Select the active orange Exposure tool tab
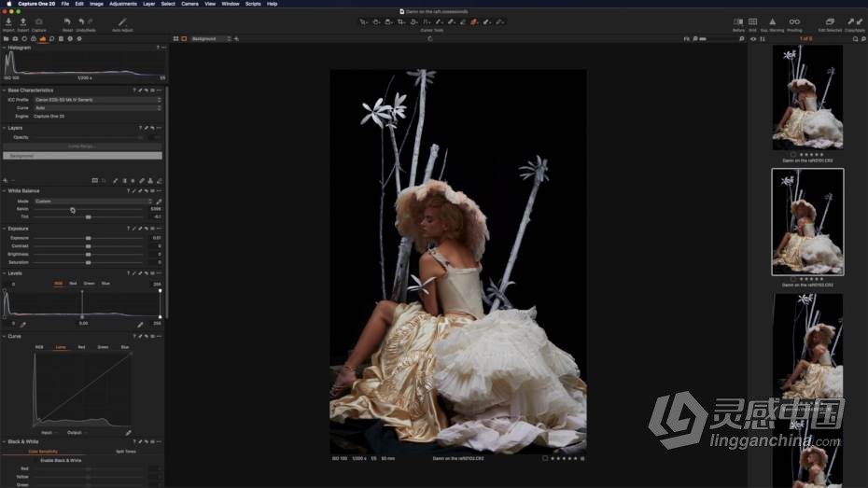The width and height of the screenshot is (868, 488). [43, 39]
